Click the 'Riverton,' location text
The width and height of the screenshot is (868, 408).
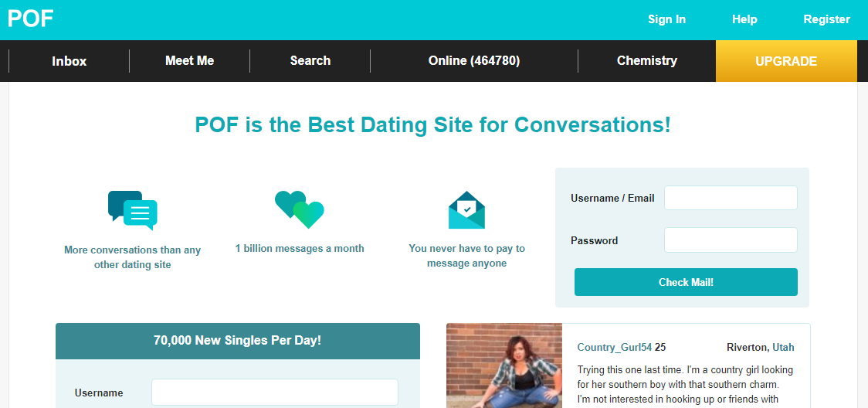[x=748, y=348]
